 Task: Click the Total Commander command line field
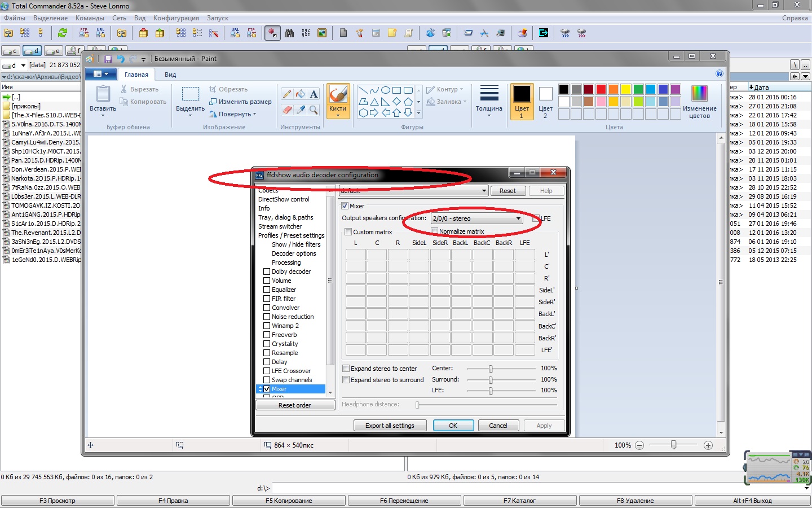point(537,488)
